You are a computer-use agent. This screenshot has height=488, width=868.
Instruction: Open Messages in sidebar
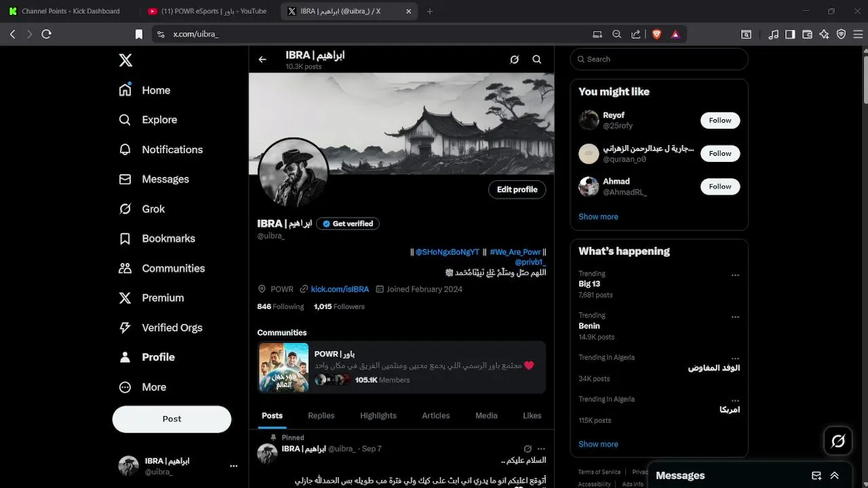154,180
